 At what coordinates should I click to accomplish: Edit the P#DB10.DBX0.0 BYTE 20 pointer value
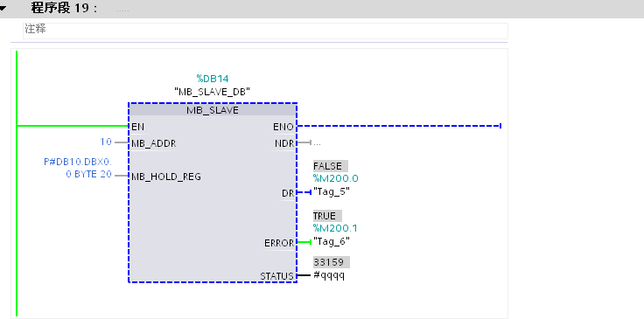pyautogui.click(x=78, y=168)
